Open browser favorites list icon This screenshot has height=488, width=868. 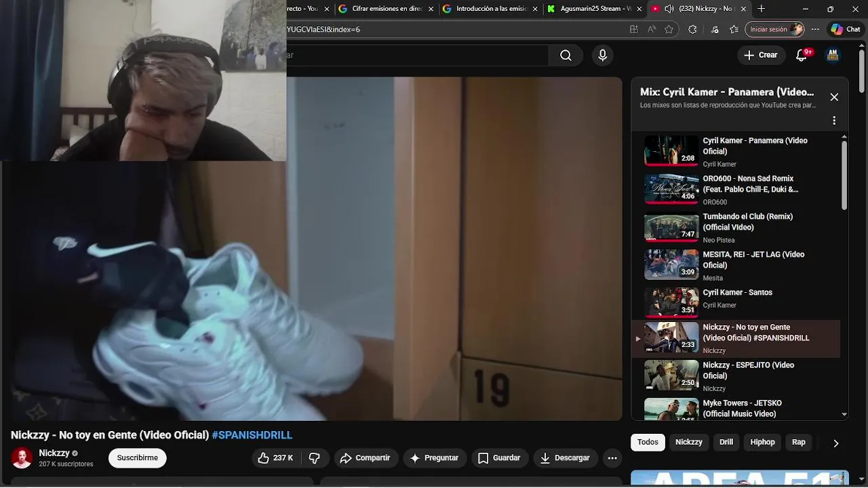tap(734, 29)
